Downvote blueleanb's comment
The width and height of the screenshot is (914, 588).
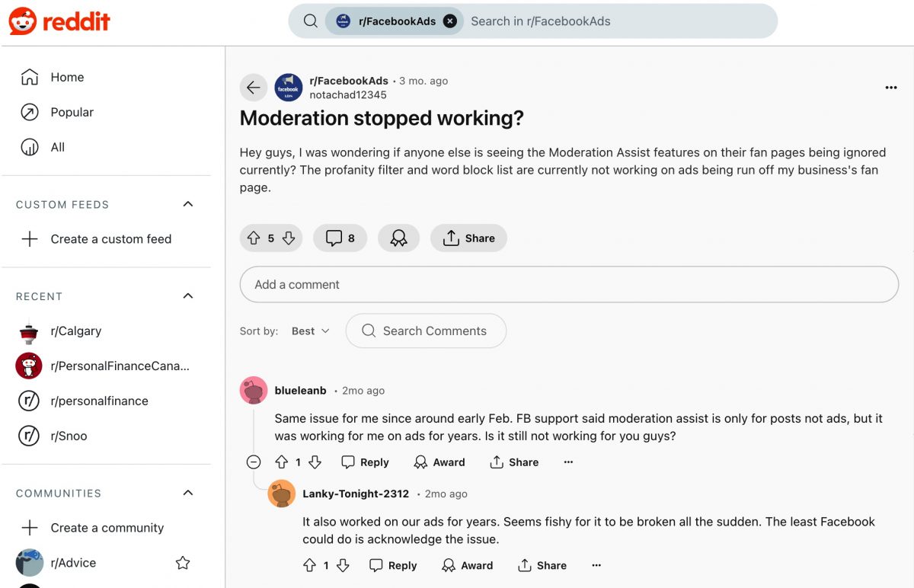pyautogui.click(x=315, y=462)
